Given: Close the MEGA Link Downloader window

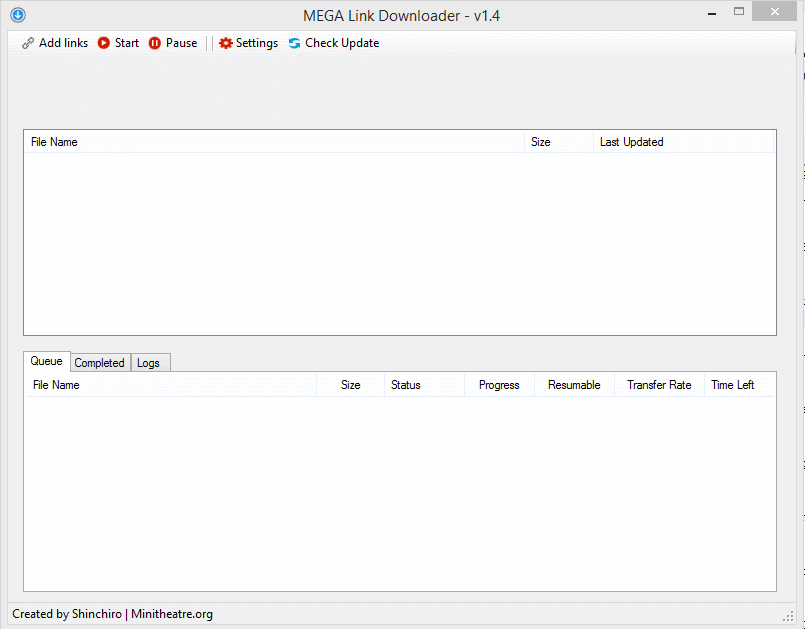Looking at the screenshot, I should click(775, 11).
